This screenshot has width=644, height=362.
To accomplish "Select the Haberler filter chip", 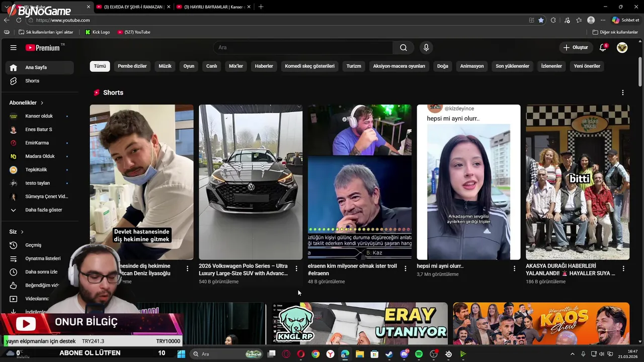I will (264, 66).
